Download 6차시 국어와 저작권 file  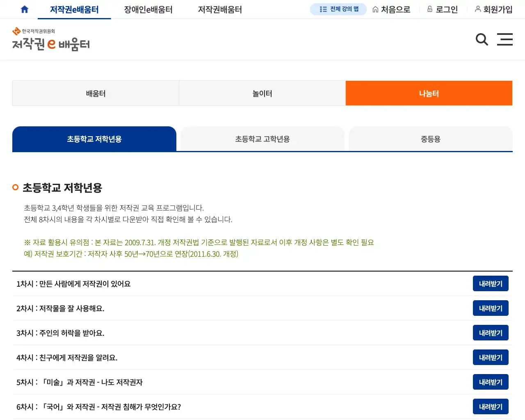click(490, 407)
